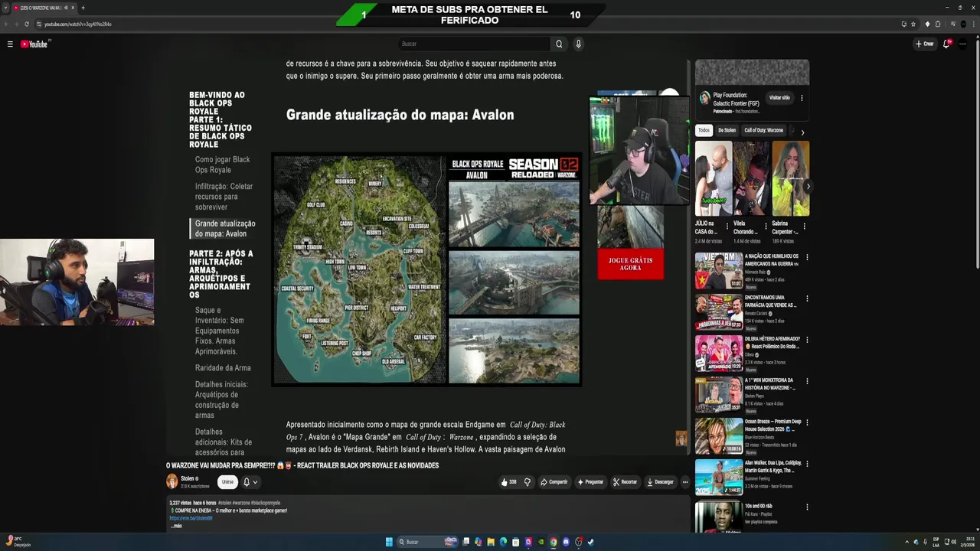Like the video with the thumbs-up

508,482
